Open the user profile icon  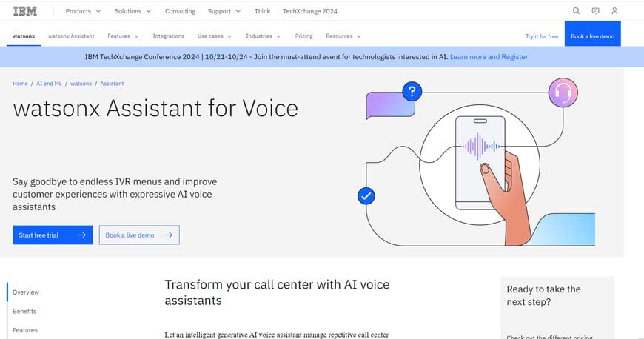coord(614,11)
